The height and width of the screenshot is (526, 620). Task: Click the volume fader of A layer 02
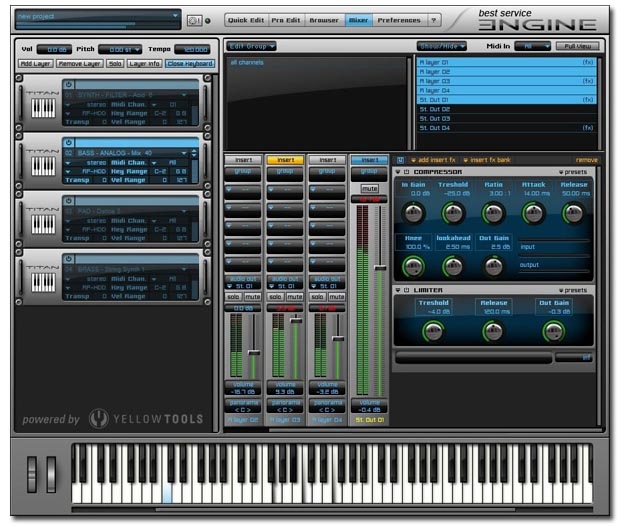[x=254, y=352]
